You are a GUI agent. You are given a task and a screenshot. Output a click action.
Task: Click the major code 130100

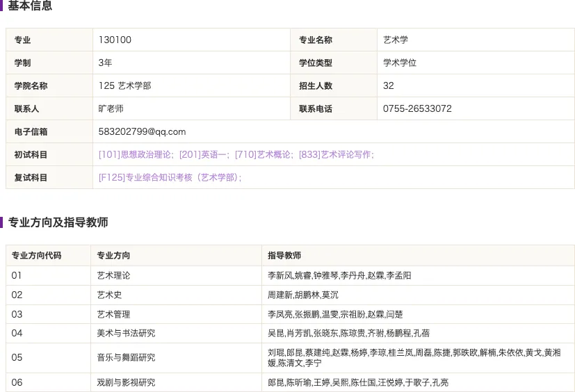click(115, 40)
